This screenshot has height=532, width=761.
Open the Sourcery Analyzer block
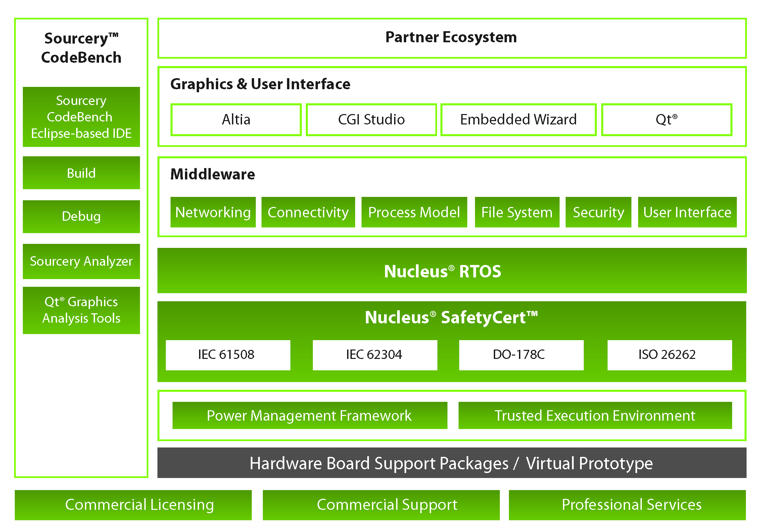81,261
